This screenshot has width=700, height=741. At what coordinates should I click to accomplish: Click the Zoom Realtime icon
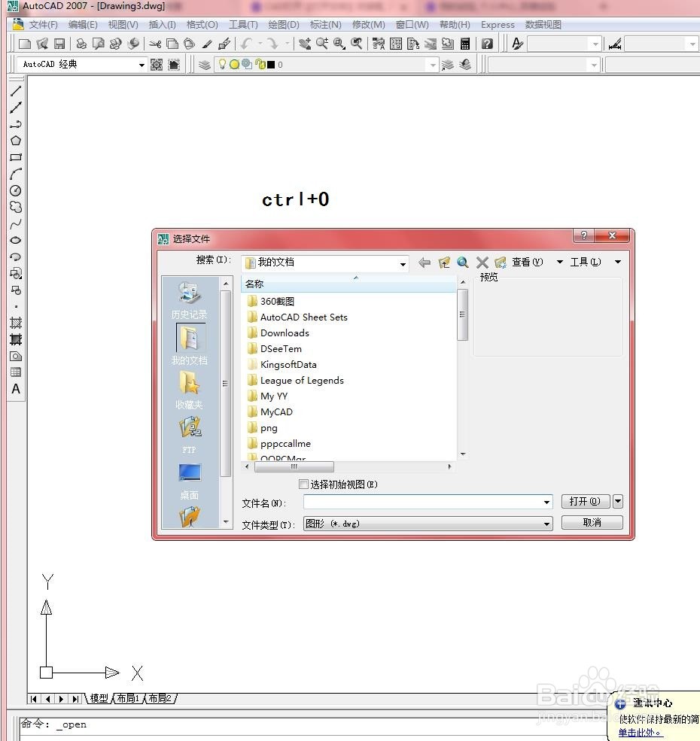pyautogui.click(x=322, y=44)
